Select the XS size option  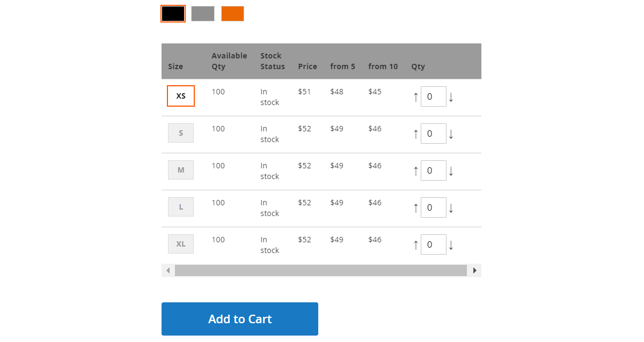[x=181, y=96]
